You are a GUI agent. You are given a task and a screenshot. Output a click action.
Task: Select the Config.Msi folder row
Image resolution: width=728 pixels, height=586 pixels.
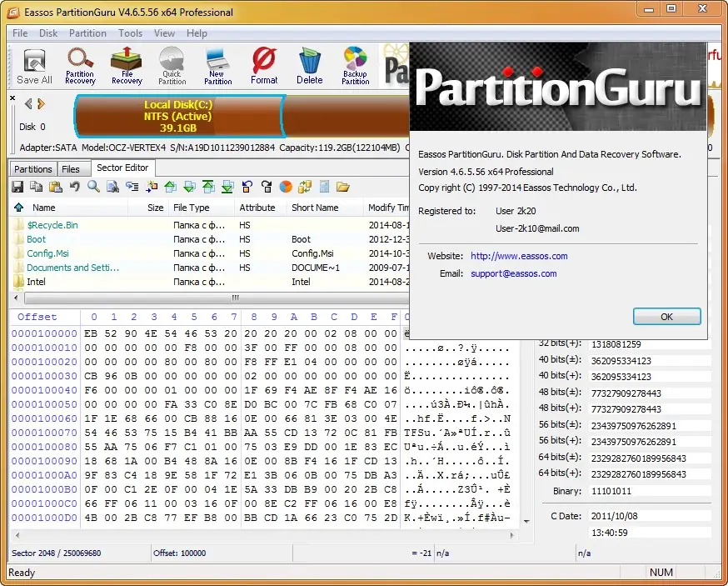(x=209, y=253)
